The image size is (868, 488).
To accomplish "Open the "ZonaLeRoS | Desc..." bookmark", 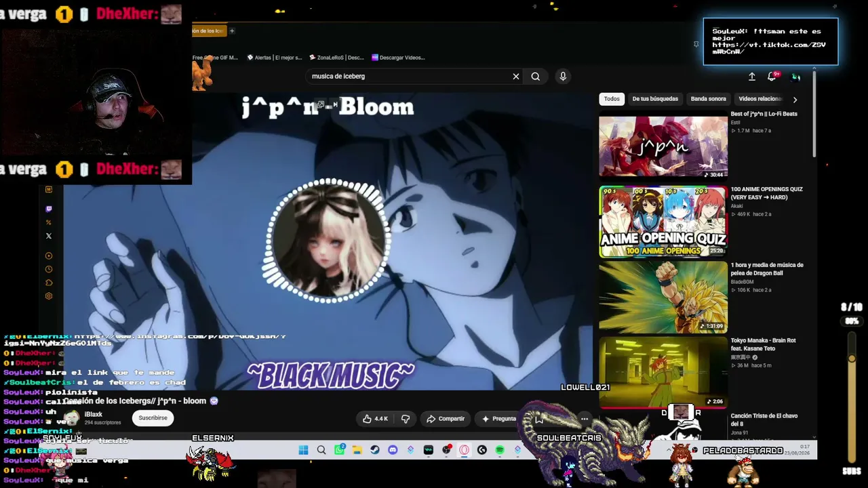I will pyautogui.click(x=336, y=58).
